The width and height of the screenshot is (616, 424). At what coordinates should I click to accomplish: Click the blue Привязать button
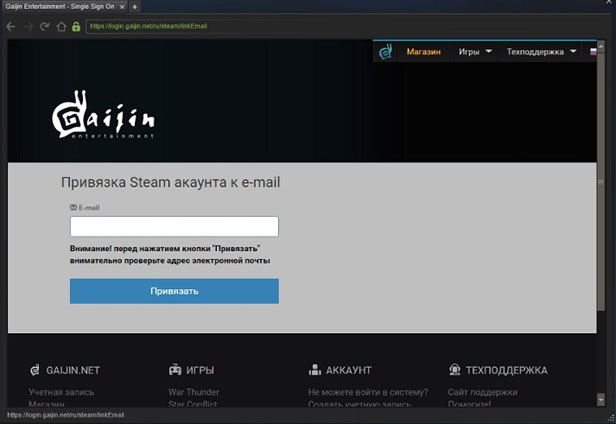pyautogui.click(x=174, y=291)
